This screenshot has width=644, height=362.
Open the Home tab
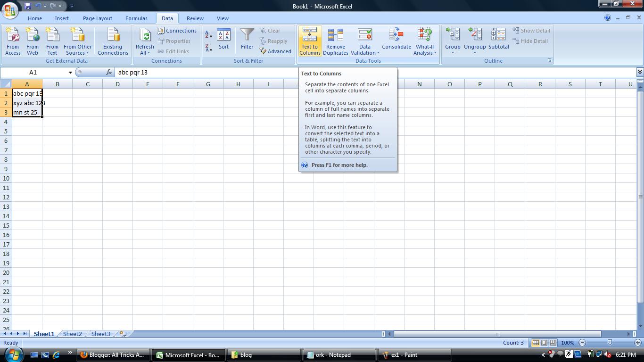point(35,18)
